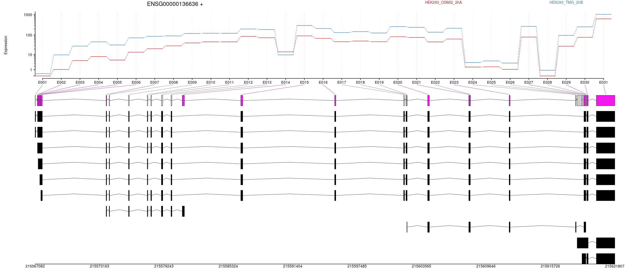The height and width of the screenshot is (271, 644).
Task: Click exon label E019
Action: pyautogui.click(x=379, y=82)
